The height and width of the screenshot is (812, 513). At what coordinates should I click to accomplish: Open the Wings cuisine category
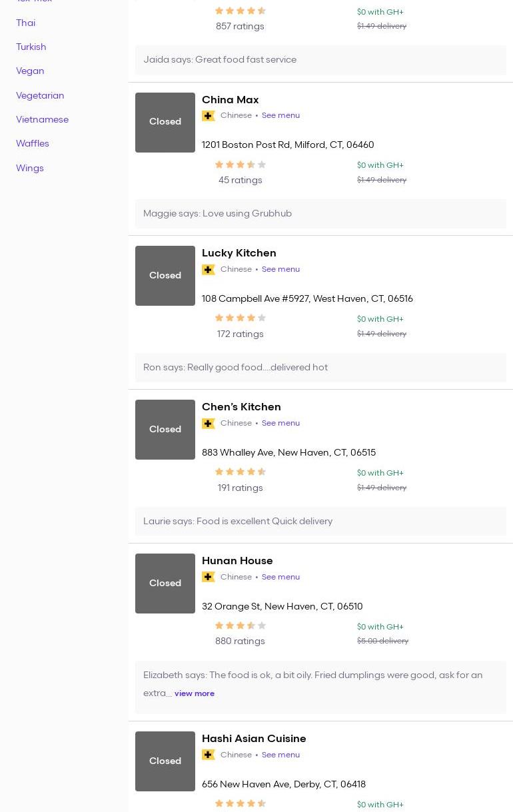pyautogui.click(x=30, y=168)
